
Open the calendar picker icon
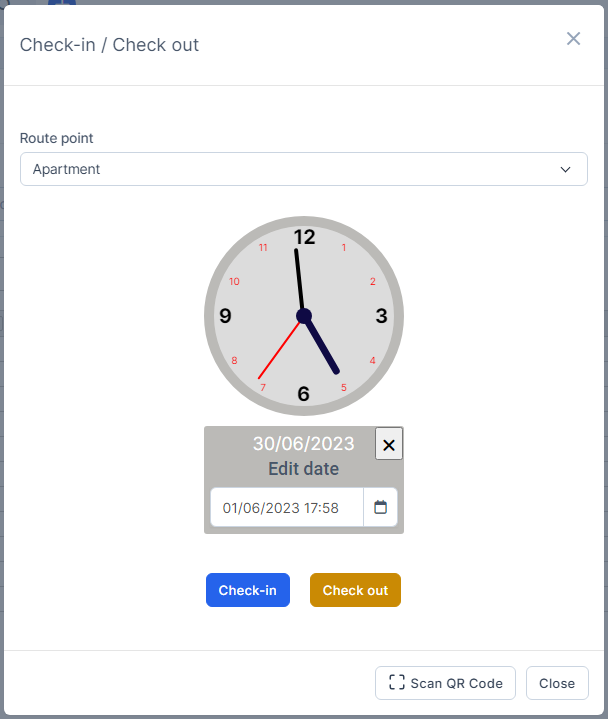(x=380, y=507)
